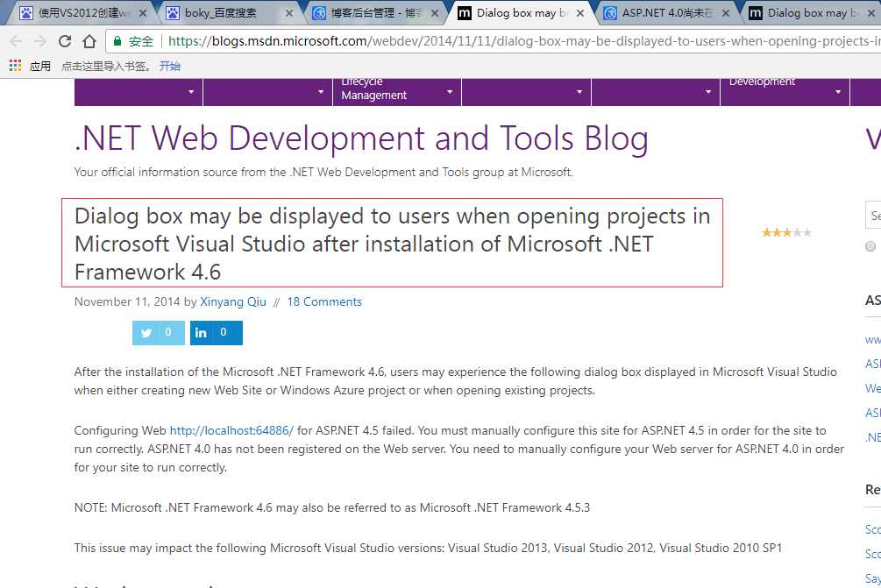Switch to the 博客后台管理 tab
The image size is (881, 588).
coord(373,13)
